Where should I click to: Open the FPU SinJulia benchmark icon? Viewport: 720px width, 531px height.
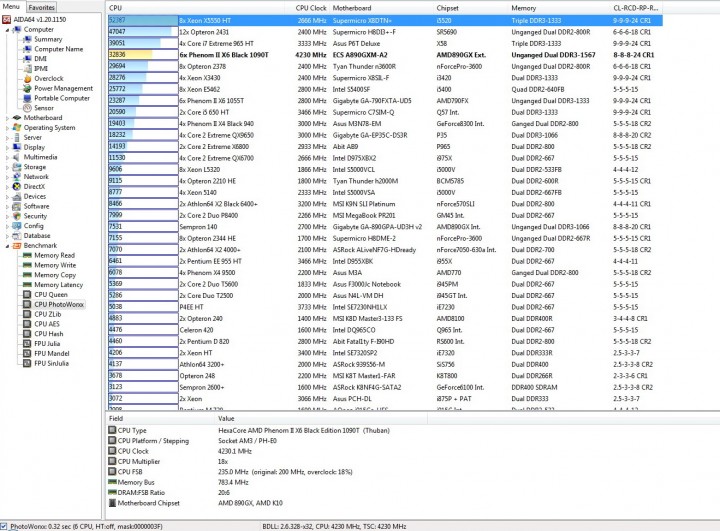coord(27,363)
